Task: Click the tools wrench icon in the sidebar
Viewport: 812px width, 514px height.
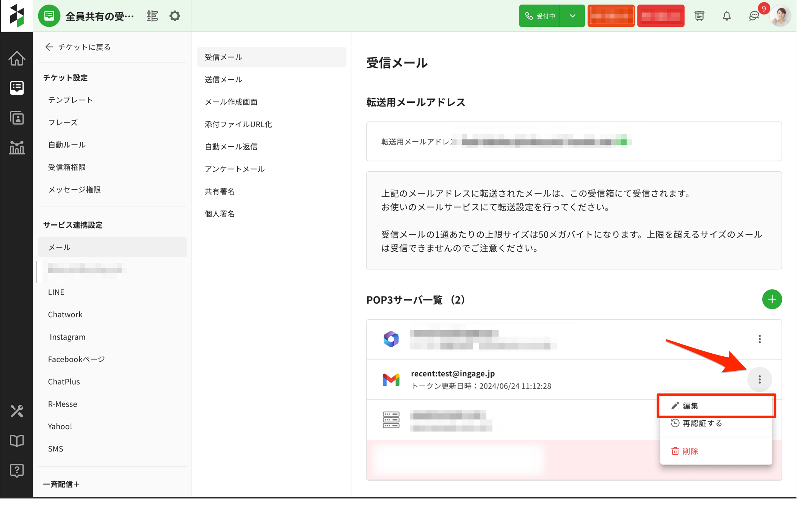Action: pos(17,411)
